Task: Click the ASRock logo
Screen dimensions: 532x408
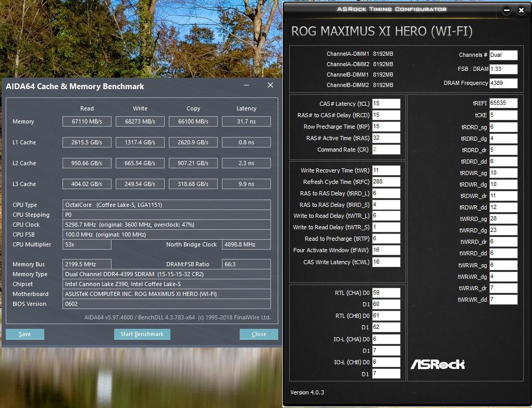Action: [437, 364]
